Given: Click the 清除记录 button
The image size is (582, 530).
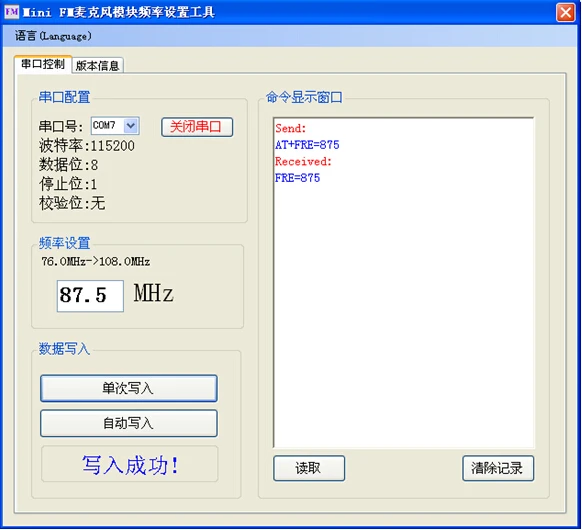Looking at the screenshot, I should tap(498, 468).
